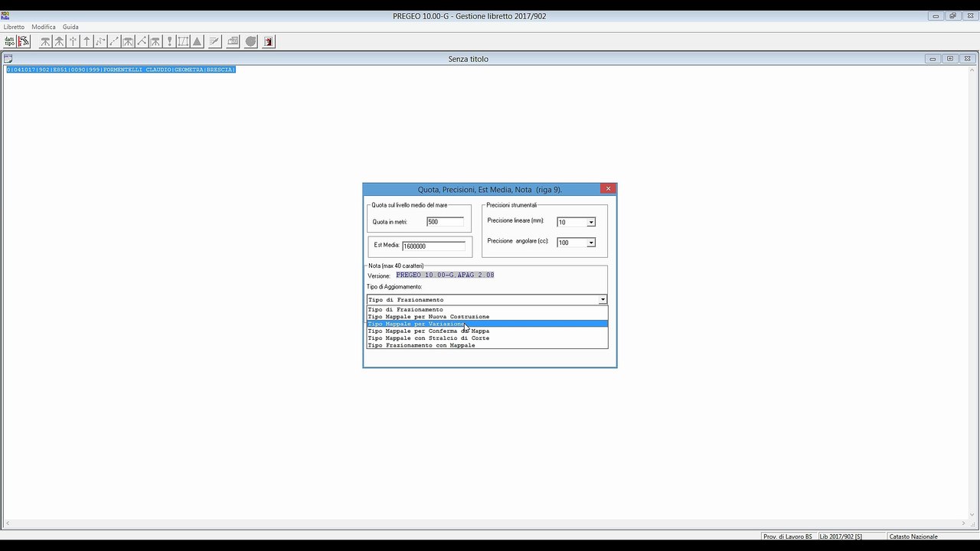Screen dimensions: 980x551
Task: Click the red exit door toolbar icon
Action: 269,41
